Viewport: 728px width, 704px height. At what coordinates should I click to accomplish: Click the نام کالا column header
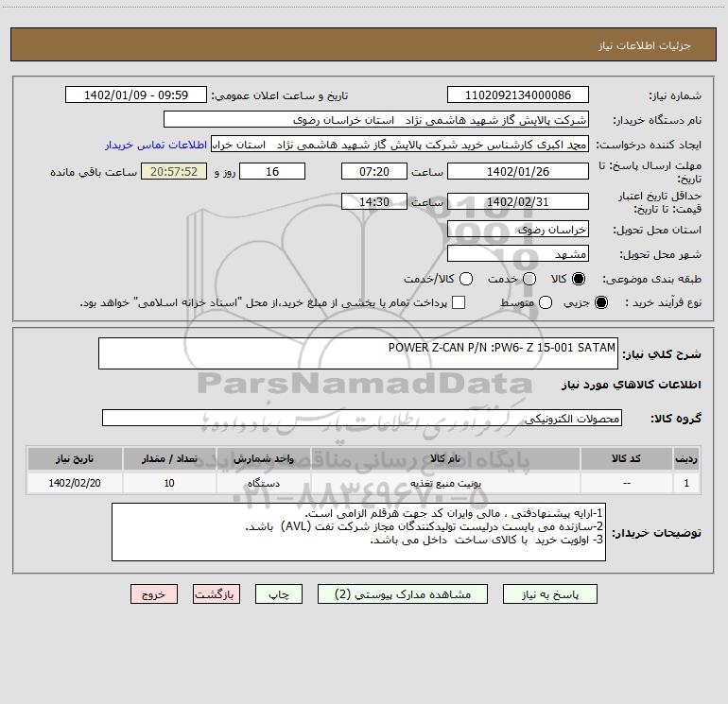[x=445, y=458]
